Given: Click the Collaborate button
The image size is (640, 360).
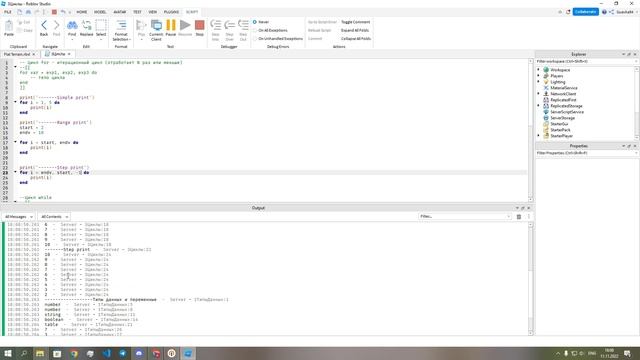Looking at the screenshot, I should (x=586, y=12).
